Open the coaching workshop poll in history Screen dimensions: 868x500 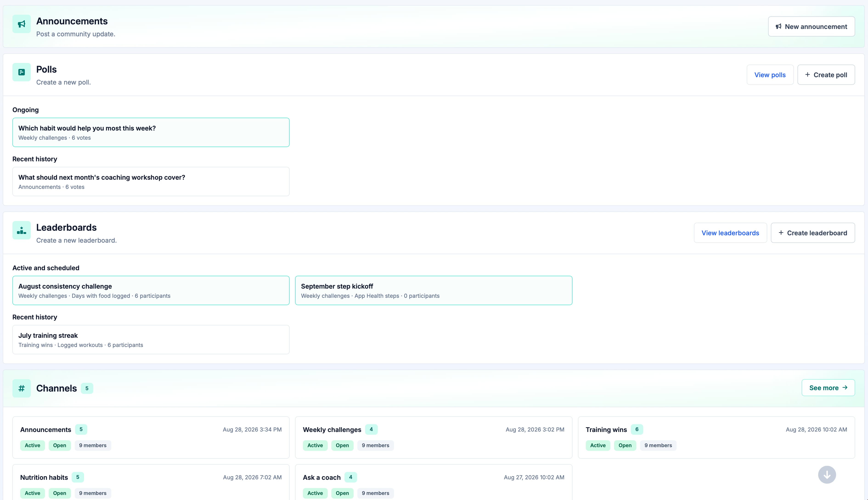(151, 182)
